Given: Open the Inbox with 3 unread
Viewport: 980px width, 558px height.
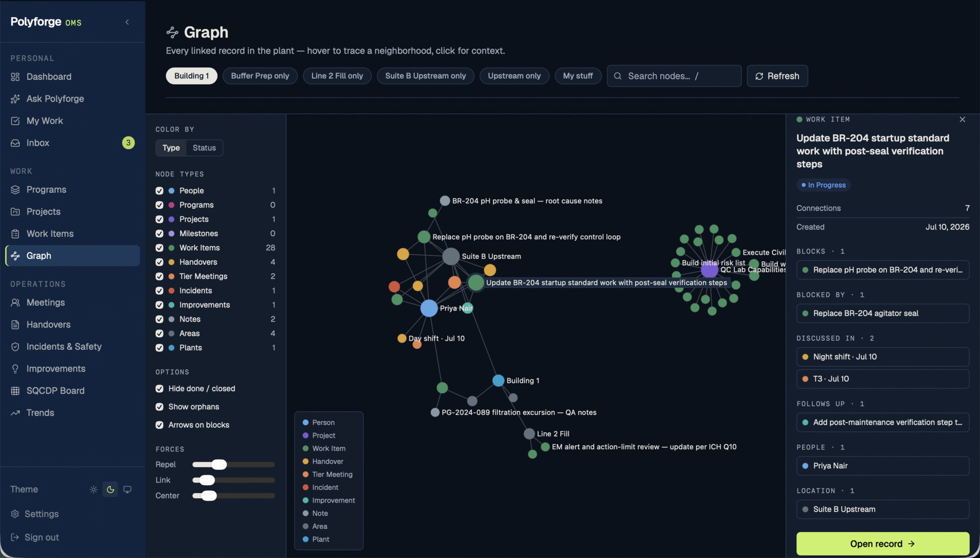Looking at the screenshot, I should pos(73,143).
